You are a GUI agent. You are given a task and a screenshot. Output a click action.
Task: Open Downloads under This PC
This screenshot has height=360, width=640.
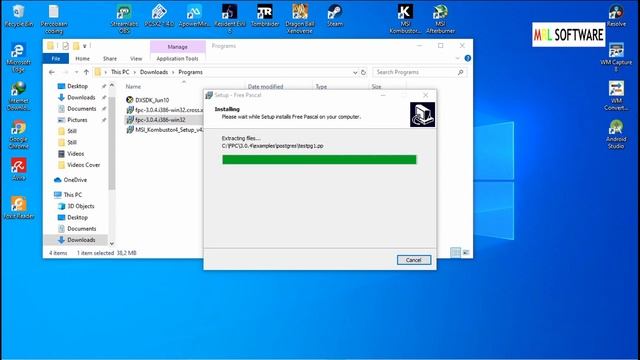click(x=81, y=240)
